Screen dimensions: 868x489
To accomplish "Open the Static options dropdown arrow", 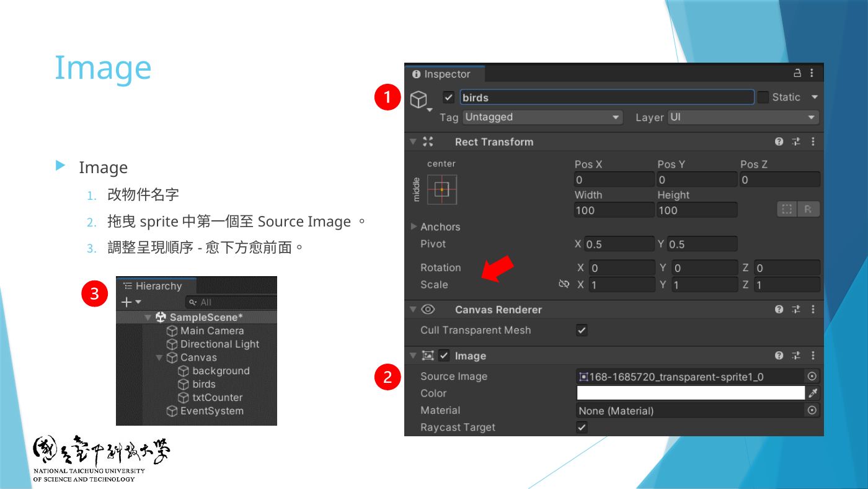I will tap(815, 97).
